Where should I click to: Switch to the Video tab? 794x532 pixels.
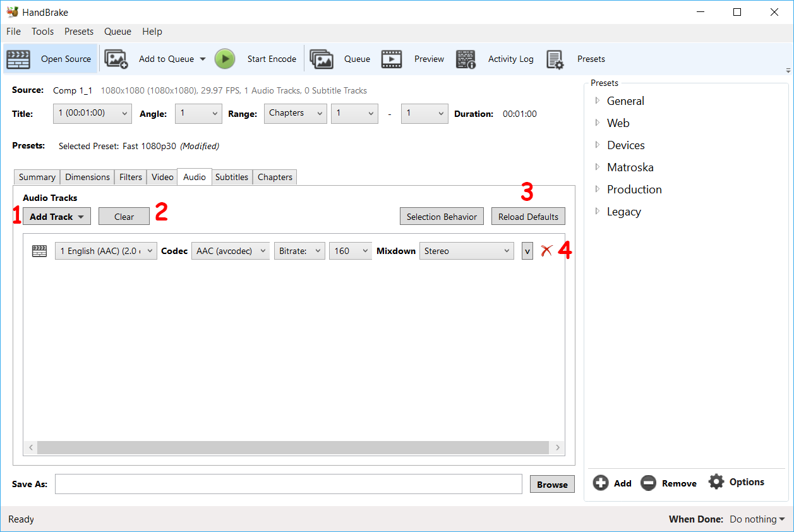pyautogui.click(x=162, y=178)
